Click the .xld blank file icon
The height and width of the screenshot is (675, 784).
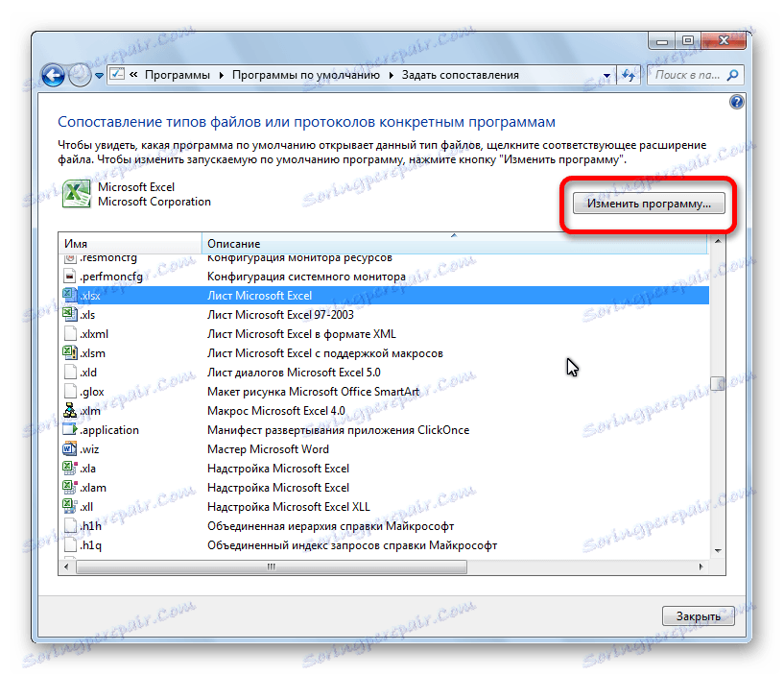(70, 373)
